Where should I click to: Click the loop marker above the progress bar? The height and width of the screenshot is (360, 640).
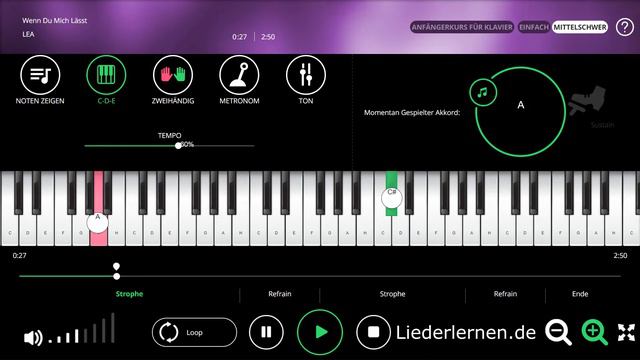click(x=116, y=266)
